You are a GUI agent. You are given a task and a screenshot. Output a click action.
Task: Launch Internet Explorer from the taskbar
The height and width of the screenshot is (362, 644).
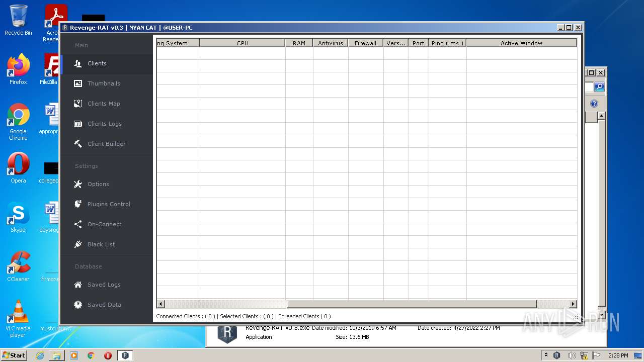[x=40, y=355]
